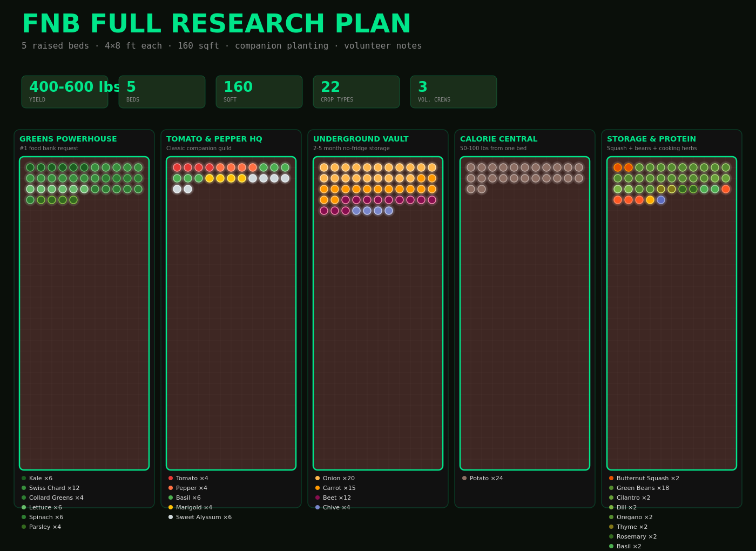Pick the Thyme legend color dot
Viewport: 756px width, 551px height.
611,527
